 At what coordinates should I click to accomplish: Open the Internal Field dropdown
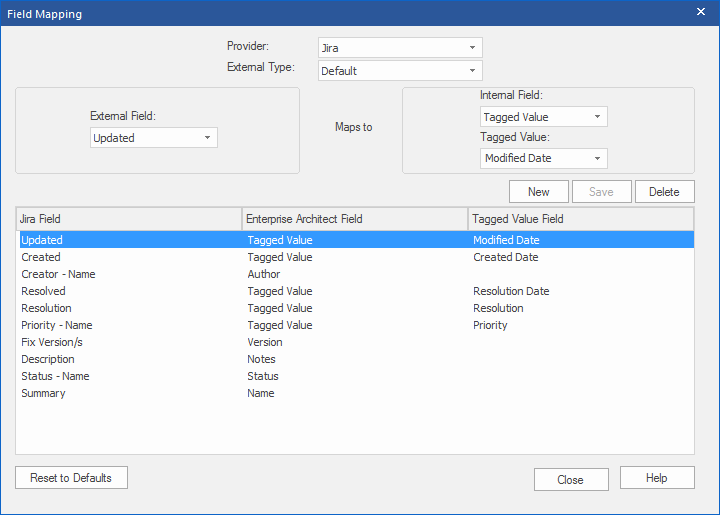[x=544, y=117]
